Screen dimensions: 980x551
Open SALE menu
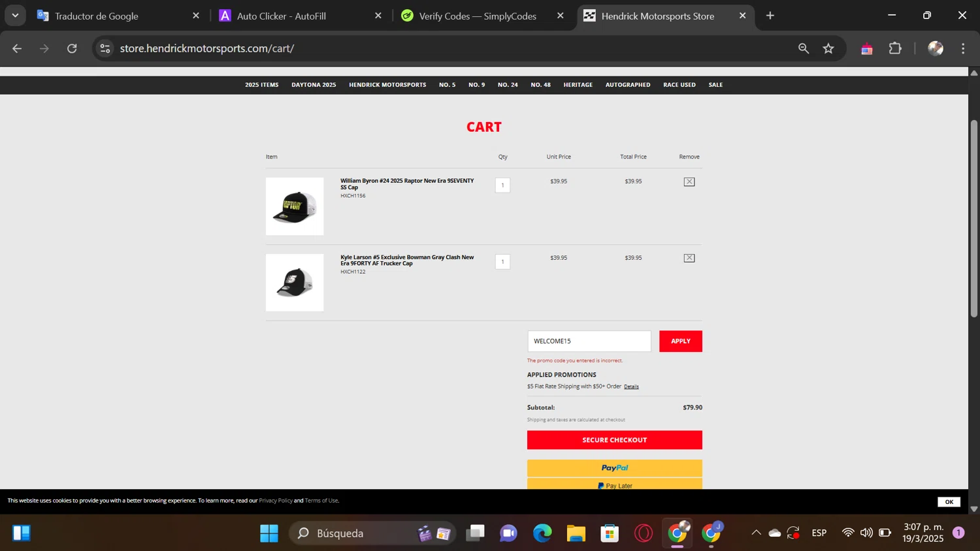click(715, 85)
